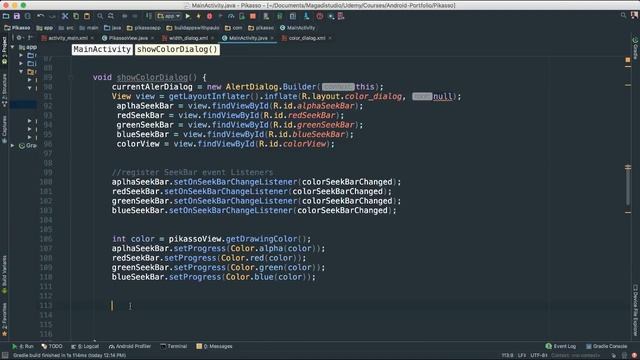This screenshot has width=640, height=360.
Task: Click MainActivity in navigation breadcrumb
Action: tap(298, 28)
